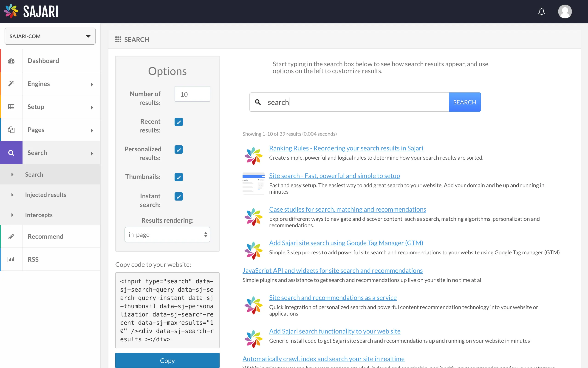Click the Sajari logo in header

coord(31,11)
